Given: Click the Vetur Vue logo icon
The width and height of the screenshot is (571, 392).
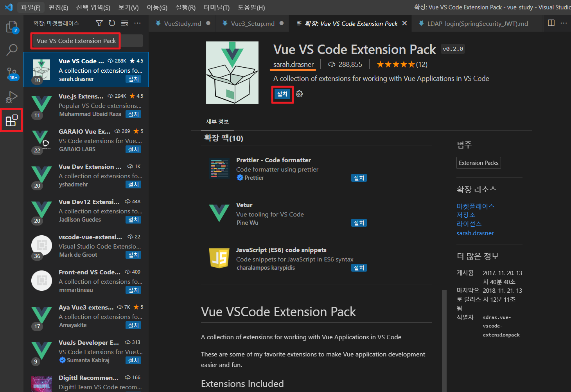Looking at the screenshot, I should pyautogui.click(x=219, y=213).
